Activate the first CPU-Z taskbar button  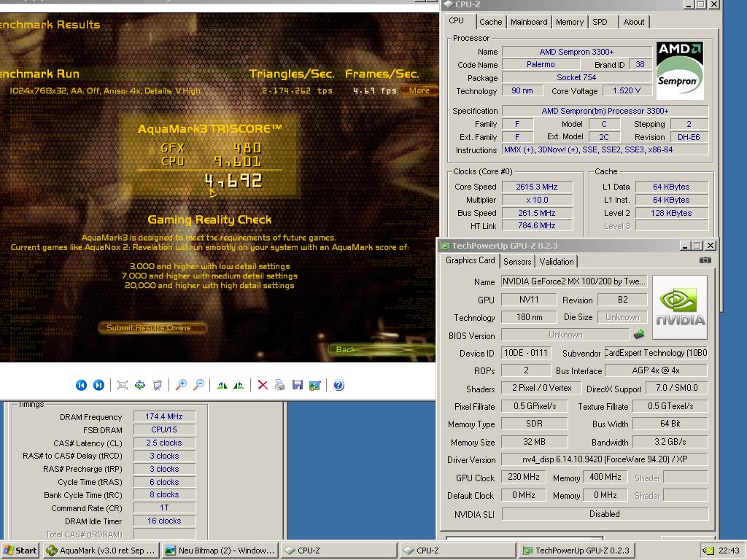[x=338, y=551]
